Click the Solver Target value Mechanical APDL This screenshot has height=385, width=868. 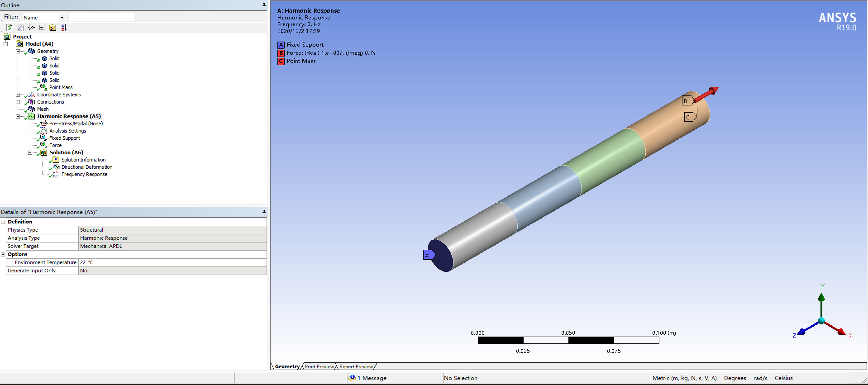coord(172,246)
